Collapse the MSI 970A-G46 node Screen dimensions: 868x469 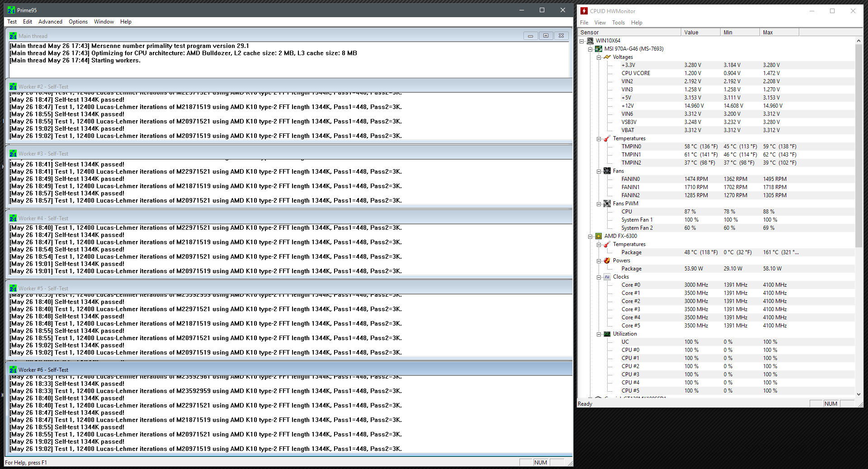pyautogui.click(x=590, y=49)
